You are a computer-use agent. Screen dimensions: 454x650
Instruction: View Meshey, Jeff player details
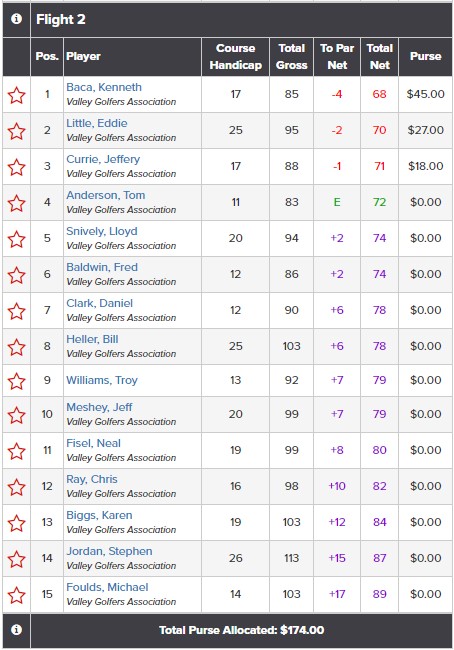pos(100,407)
